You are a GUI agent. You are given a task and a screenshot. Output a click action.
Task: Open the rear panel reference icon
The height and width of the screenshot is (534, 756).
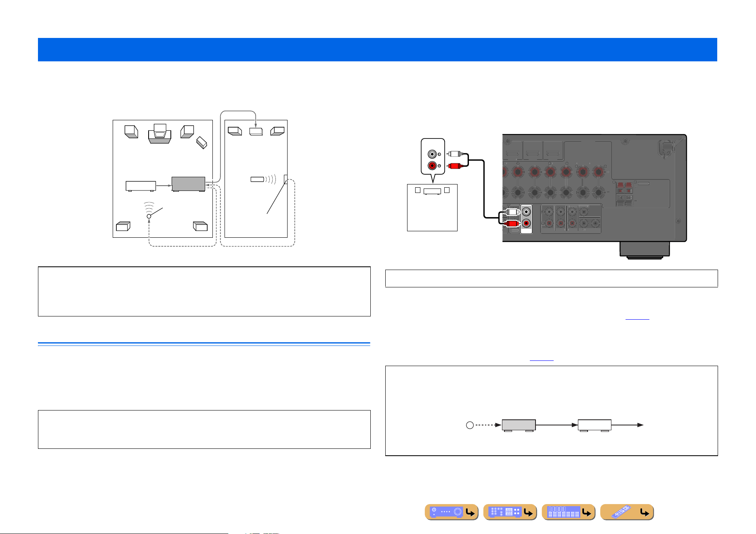click(x=510, y=512)
